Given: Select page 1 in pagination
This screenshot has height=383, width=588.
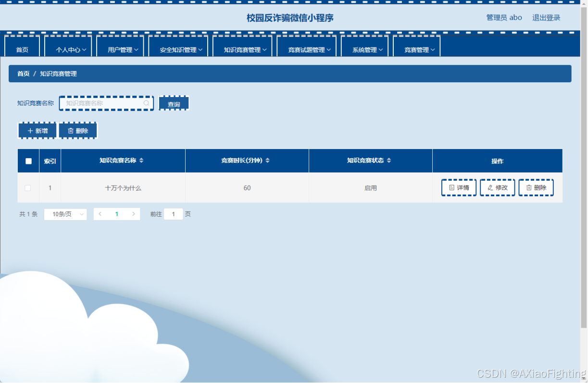Looking at the screenshot, I should pyautogui.click(x=117, y=214).
